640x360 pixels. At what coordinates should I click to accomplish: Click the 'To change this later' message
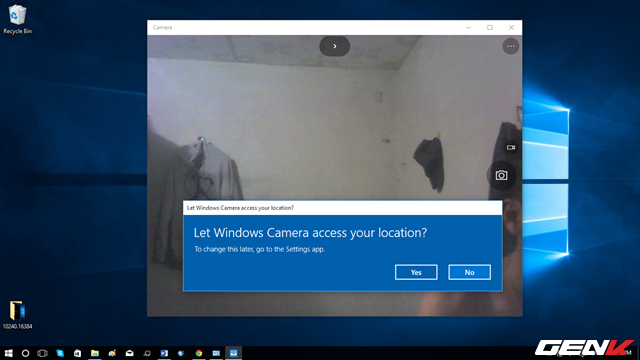pyautogui.click(x=260, y=249)
